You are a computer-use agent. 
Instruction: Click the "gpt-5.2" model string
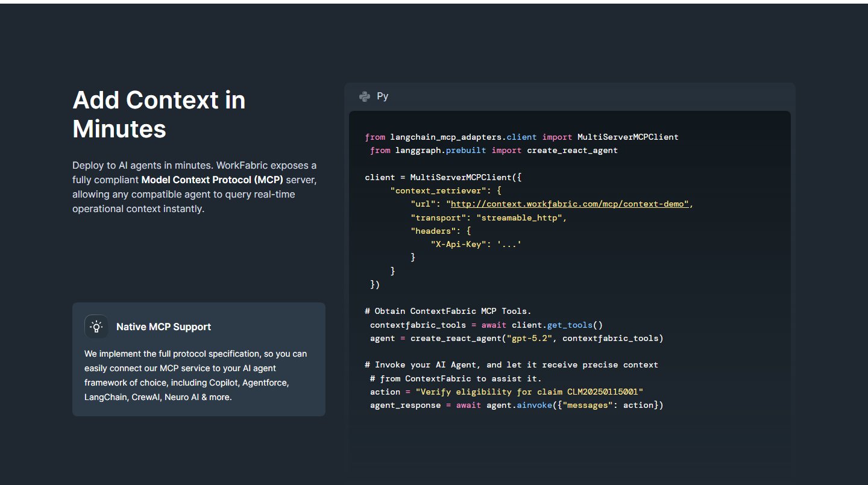pyautogui.click(x=529, y=338)
